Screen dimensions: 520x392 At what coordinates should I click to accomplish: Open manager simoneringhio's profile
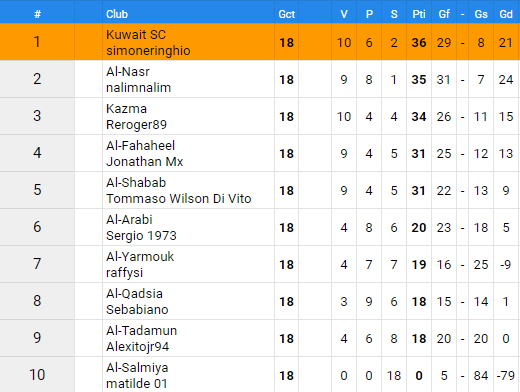click(x=148, y=51)
